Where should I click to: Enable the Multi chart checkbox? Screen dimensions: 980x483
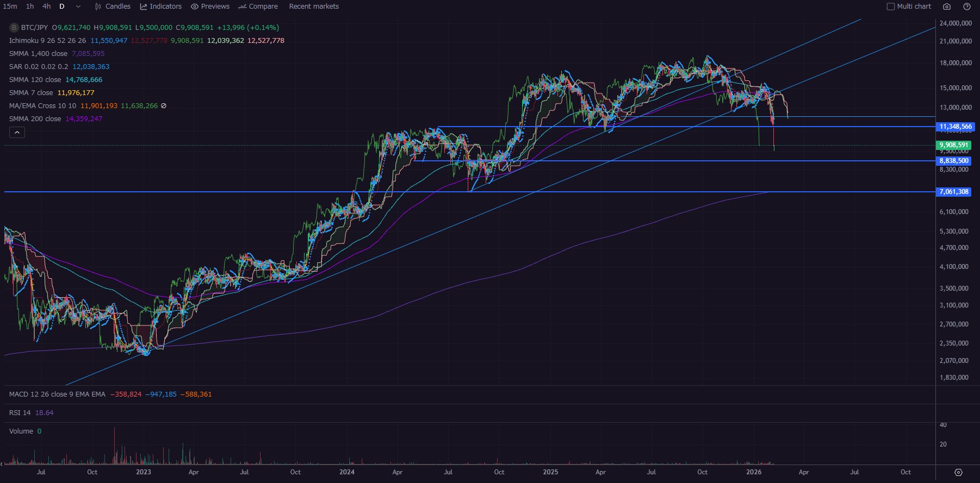[x=891, y=7]
